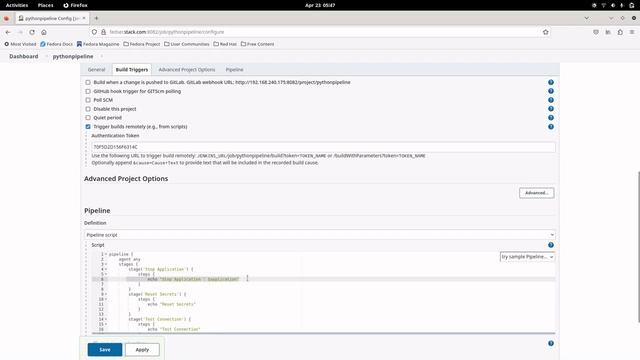Open help for Trigger builds remotely
Viewport: 640px width, 360px height.
(551, 127)
